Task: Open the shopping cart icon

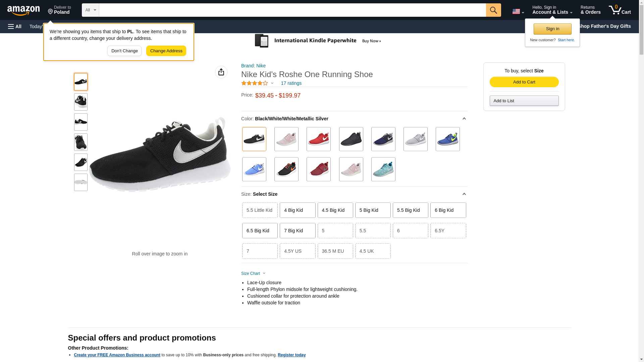Action: click(x=619, y=10)
